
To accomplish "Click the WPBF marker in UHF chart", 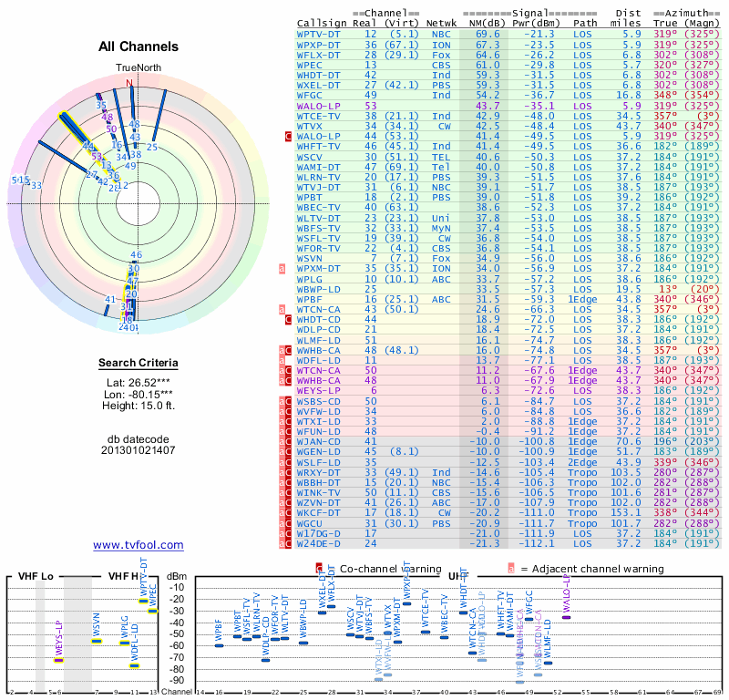I will [219, 645].
